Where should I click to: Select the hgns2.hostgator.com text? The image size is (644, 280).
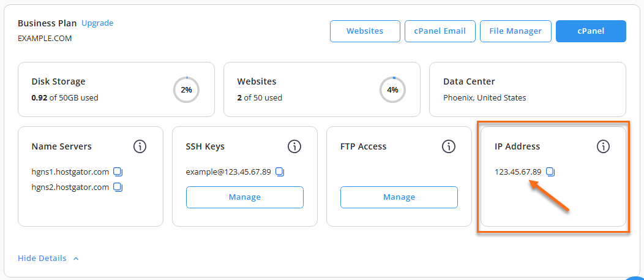coord(70,187)
